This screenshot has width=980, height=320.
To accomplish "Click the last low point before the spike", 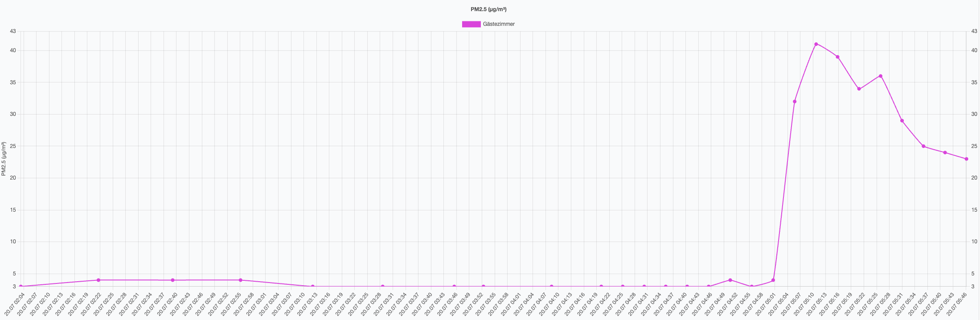I will 773,280.
